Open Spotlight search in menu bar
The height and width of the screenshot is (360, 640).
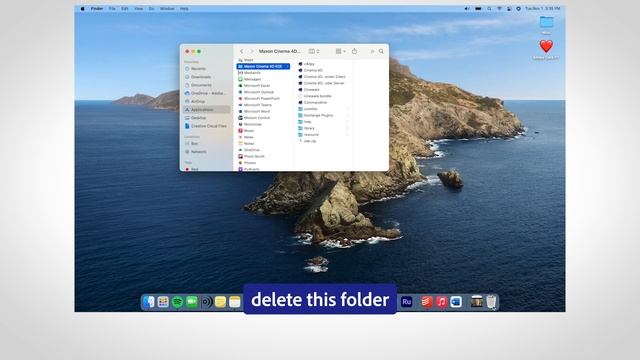tap(489, 9)
